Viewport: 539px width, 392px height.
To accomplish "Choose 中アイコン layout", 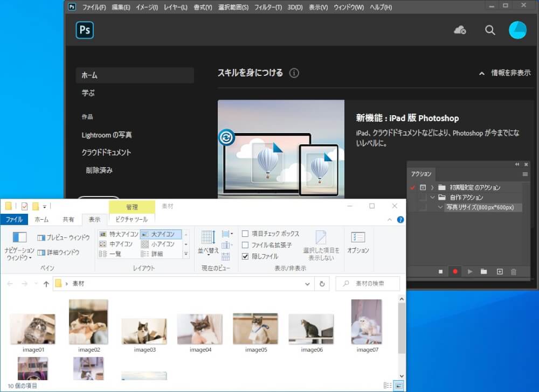I will [116, 244].
